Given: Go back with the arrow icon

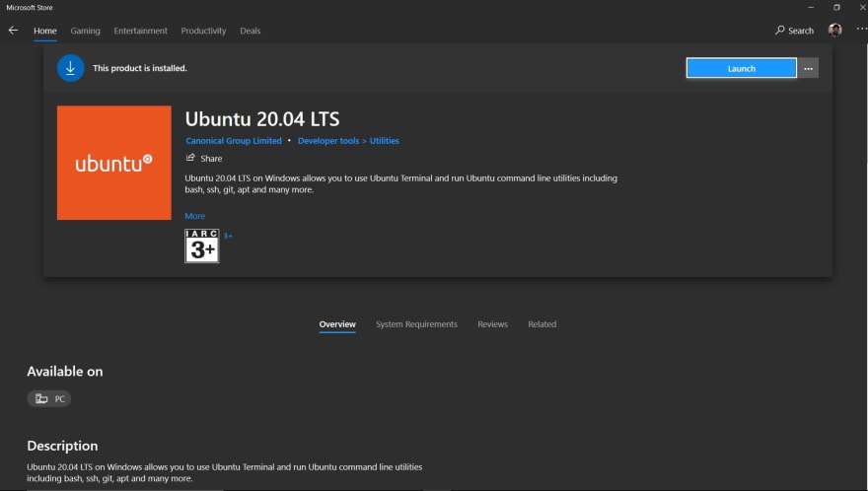Looking at the screenshot, I should (13, 31).
